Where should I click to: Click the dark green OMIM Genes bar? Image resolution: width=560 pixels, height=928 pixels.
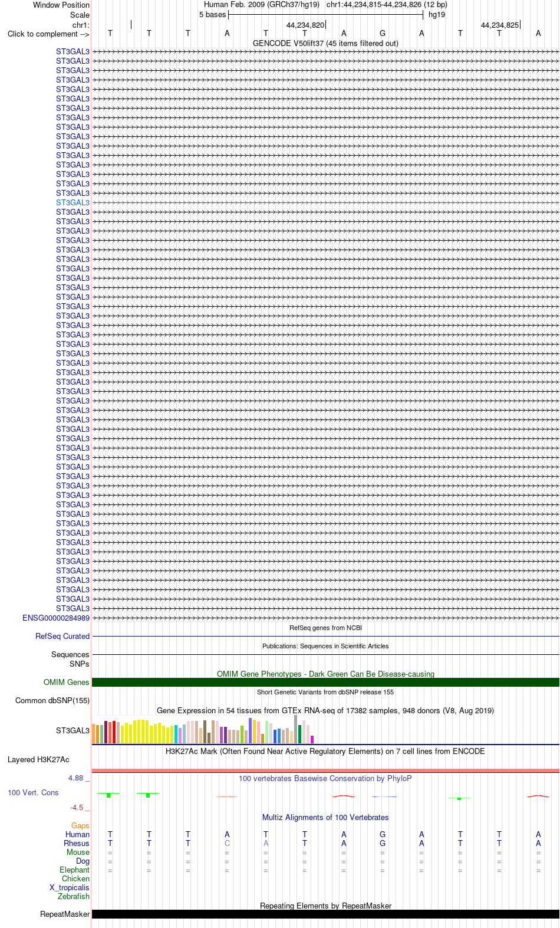(x=325, y=682)
